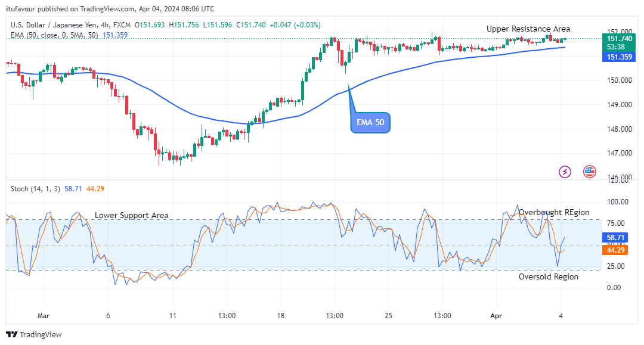Image resolution: width=644 pixels, height=345 pixels.
Task: Click the 'Overbought REgion' text annotation
Action: 553,212
